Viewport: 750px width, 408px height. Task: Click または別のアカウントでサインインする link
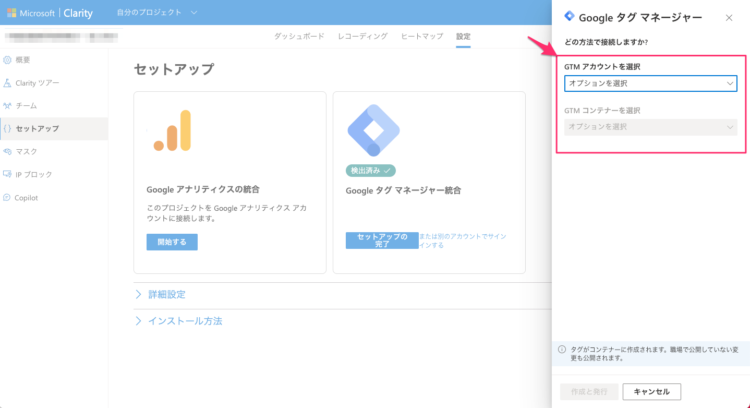click(463, 241)
